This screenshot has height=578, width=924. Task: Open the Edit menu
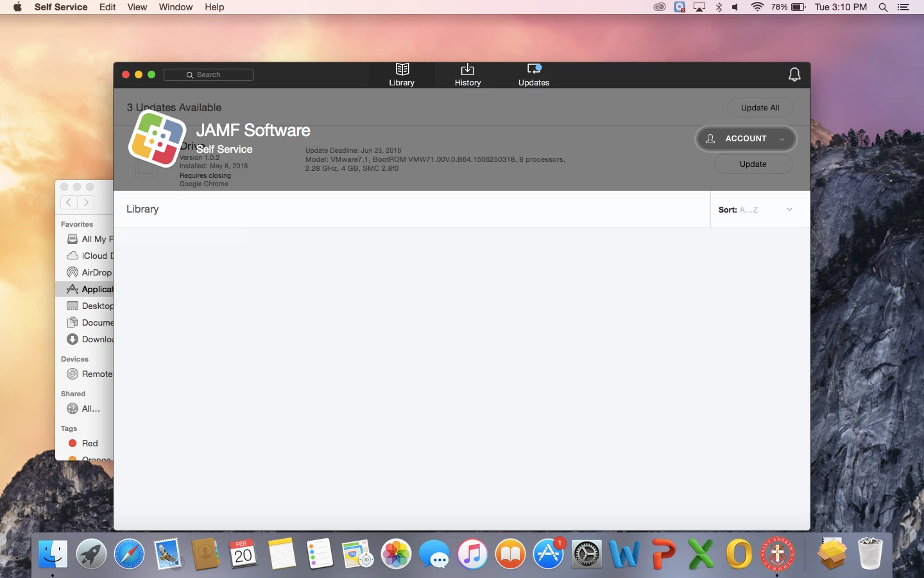pyautogui.click(x=108, y=7)
